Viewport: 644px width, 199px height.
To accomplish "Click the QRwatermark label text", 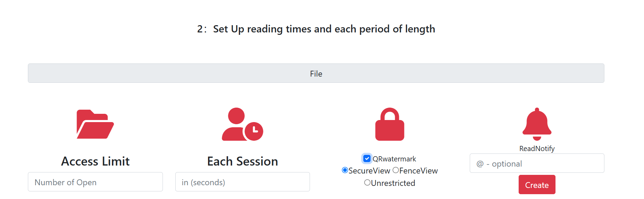I will (394, 159).
